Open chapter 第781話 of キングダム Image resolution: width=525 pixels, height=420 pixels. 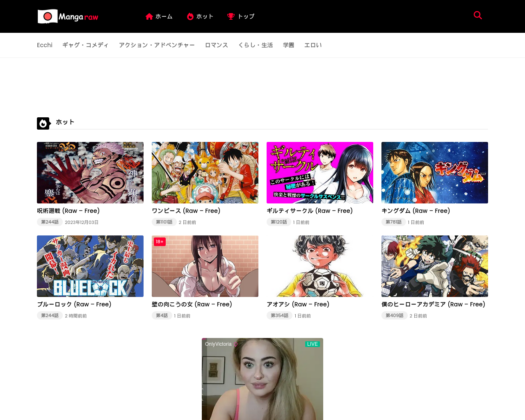pyautogui.click(x=393, y=222)
